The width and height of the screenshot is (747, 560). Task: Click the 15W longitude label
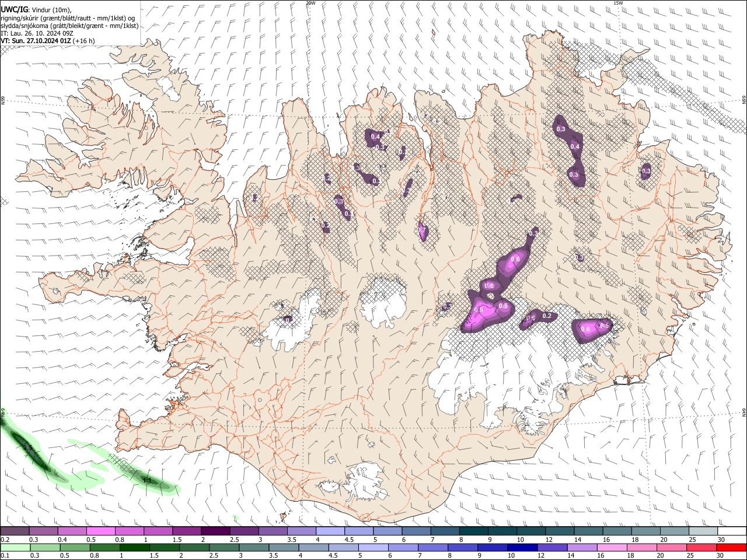click(x=618, y=3)
